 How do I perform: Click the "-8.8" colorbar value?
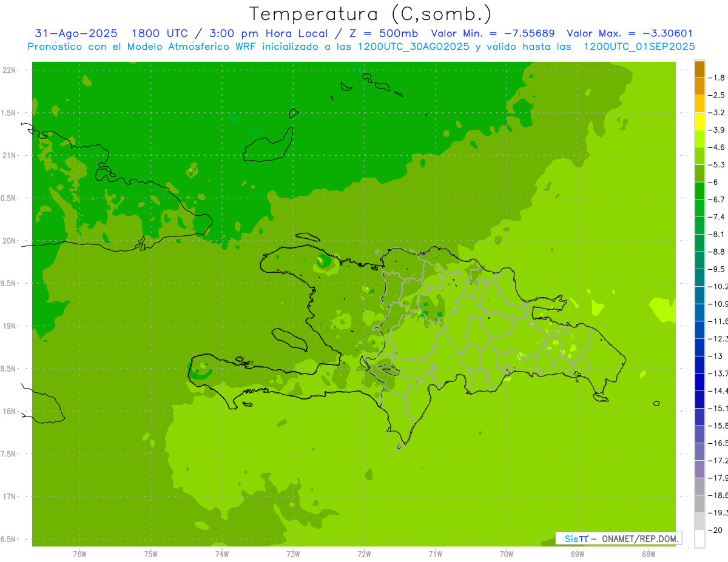[717, 252]
